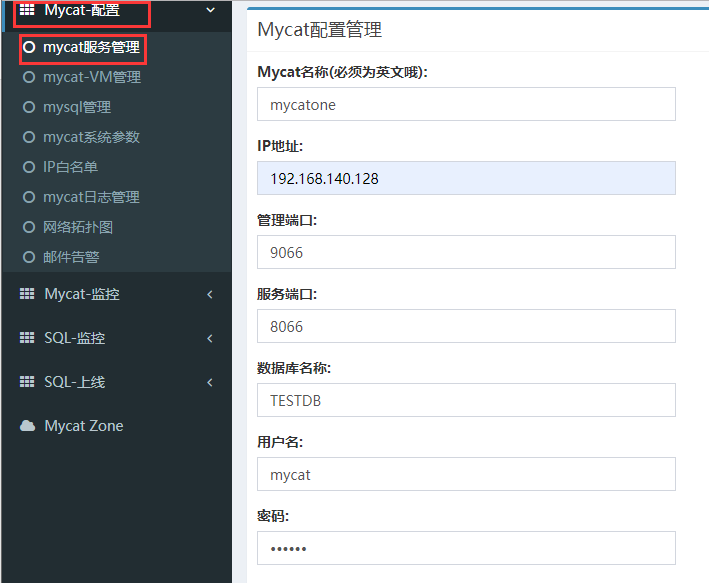Click the 管理端口 field showing 9066
Viewport: 709px width, 583px height.
[466, 252]
